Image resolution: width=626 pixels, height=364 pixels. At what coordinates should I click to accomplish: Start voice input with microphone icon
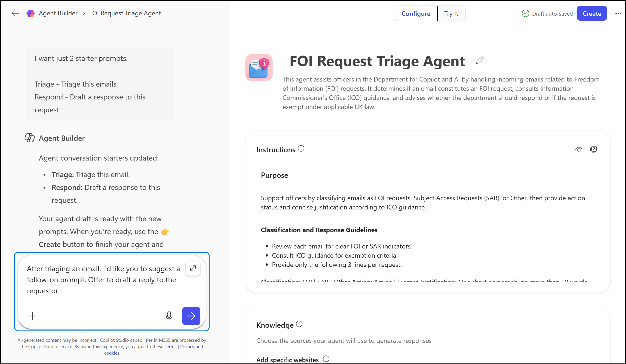(x=169, y=316)
